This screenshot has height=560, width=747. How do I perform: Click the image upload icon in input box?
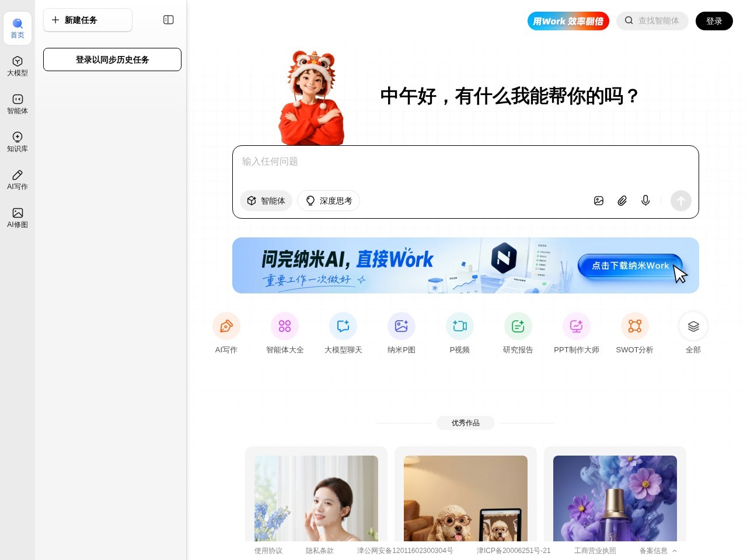coord(599,201)
